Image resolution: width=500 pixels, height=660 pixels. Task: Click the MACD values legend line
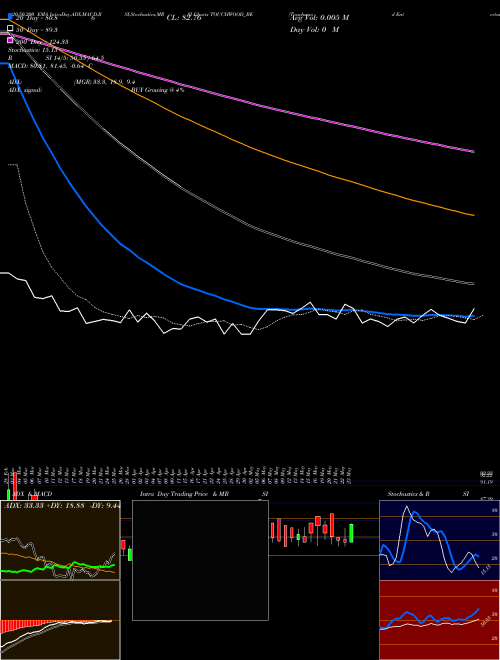click(x=51, y=66)
